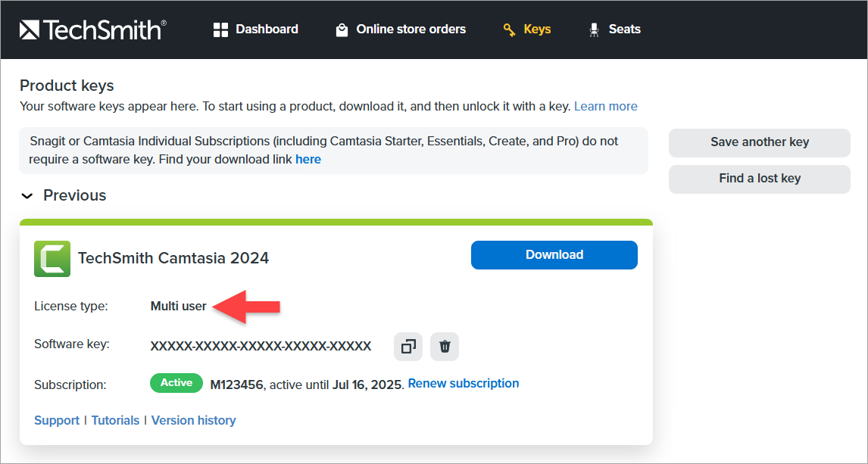Download TechSmith Camtasia 2024

tap(554, 255)
